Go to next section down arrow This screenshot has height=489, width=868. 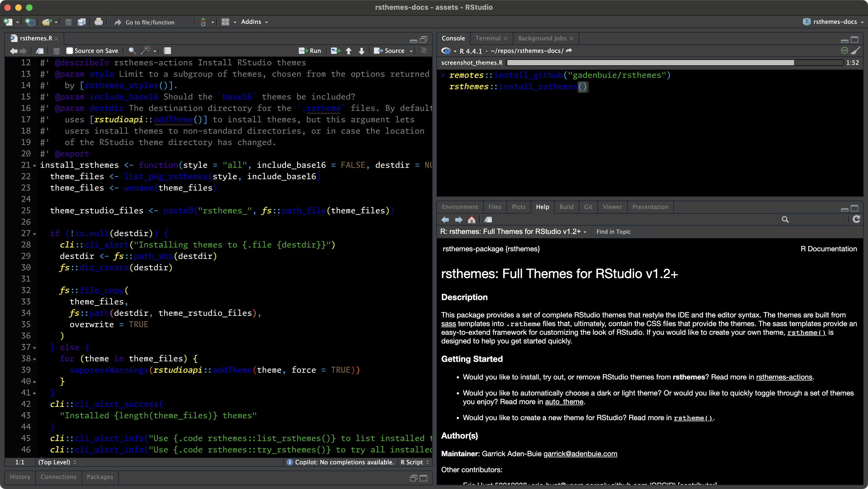(362, 50)
